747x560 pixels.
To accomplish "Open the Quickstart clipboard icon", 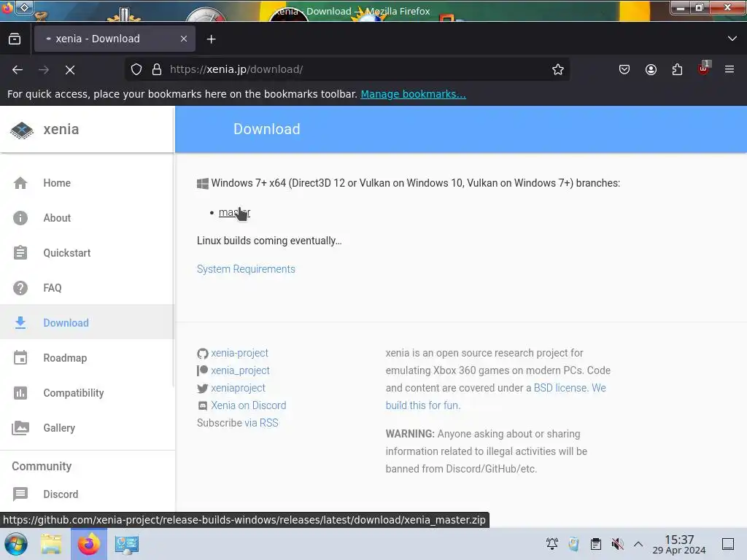I will click(20, 253).
